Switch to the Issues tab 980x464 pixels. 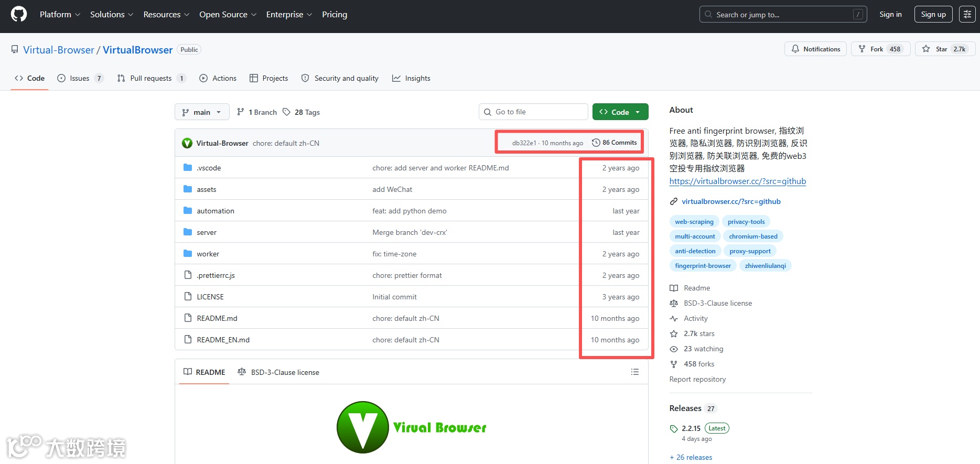pos(80,78)
